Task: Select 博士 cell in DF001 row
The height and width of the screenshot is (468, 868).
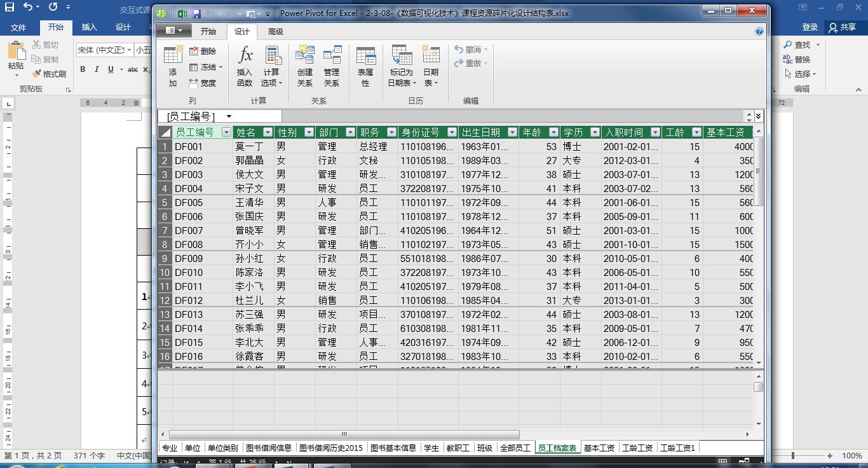Action: click(581, 146)
